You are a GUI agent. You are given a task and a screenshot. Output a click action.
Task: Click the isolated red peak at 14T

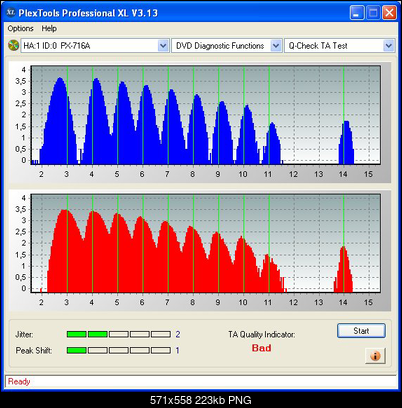click(x=343, y=269)
